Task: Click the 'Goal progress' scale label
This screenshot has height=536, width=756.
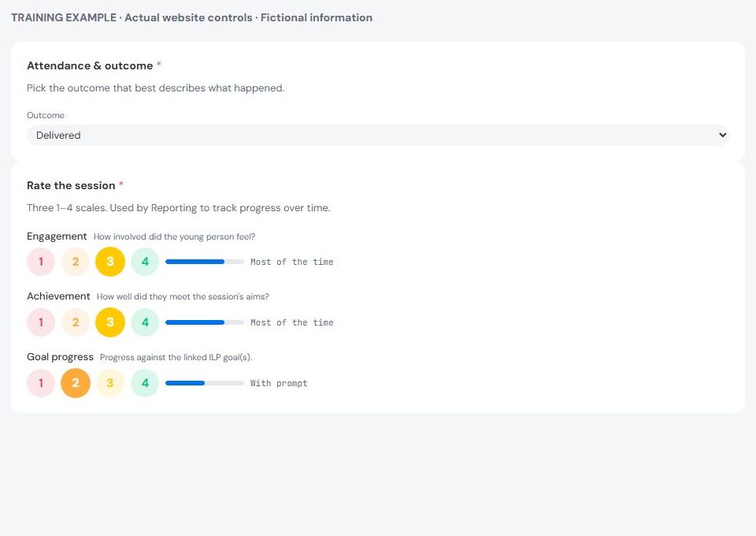Action: coord(61,357)
